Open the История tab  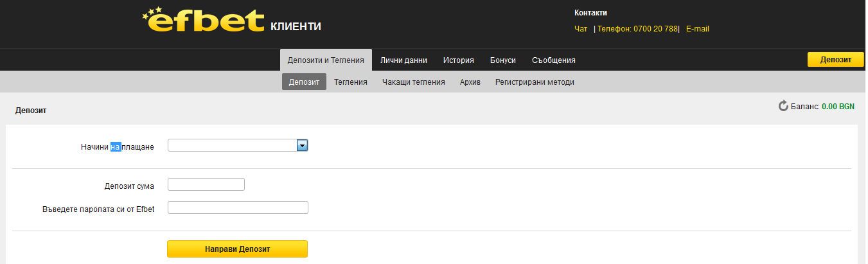459,60
